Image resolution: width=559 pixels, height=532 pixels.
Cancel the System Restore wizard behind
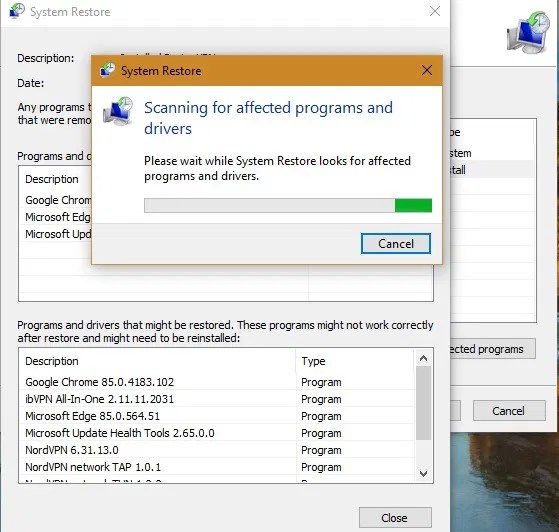(509, 411)
